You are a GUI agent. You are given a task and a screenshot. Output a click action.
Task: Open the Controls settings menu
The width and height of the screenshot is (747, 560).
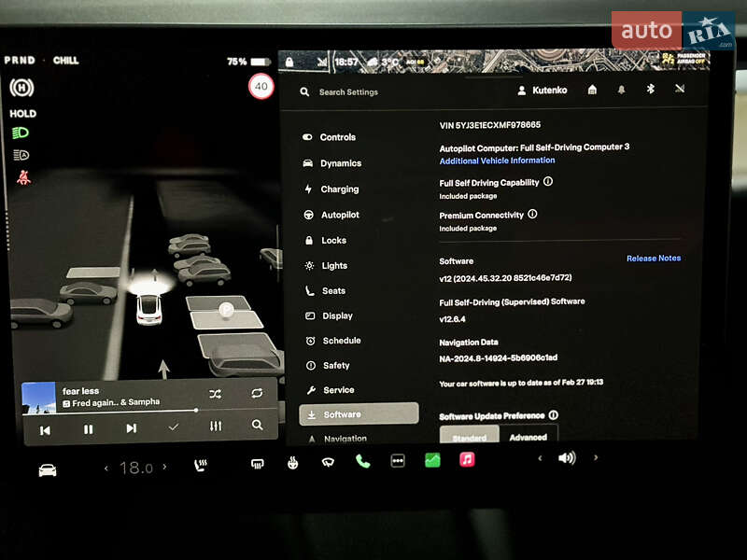click(x=330, y=137)
